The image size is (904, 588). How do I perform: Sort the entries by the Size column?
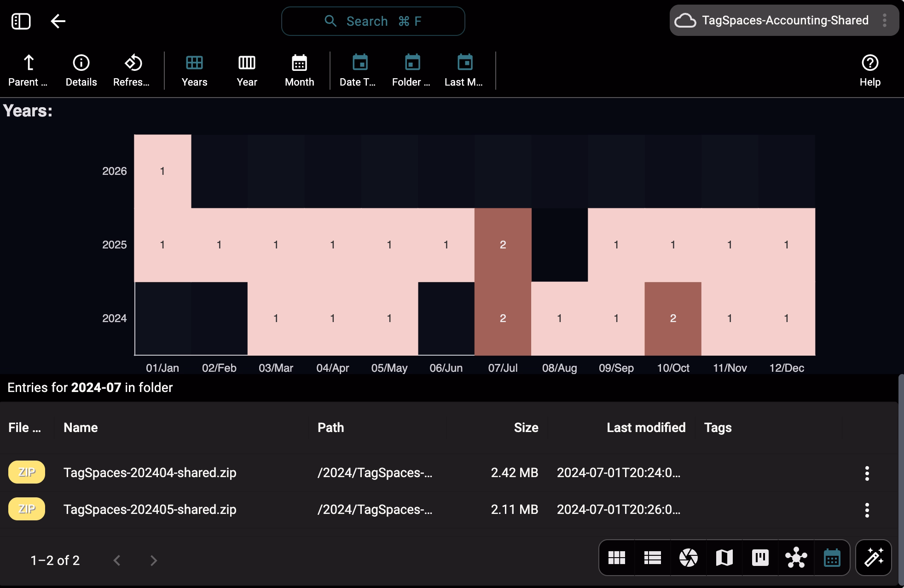point(526,427)
